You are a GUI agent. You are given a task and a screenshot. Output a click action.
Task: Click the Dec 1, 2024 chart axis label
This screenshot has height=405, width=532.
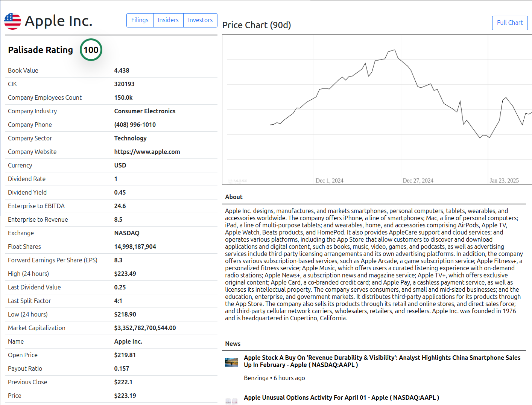(330, 181)
